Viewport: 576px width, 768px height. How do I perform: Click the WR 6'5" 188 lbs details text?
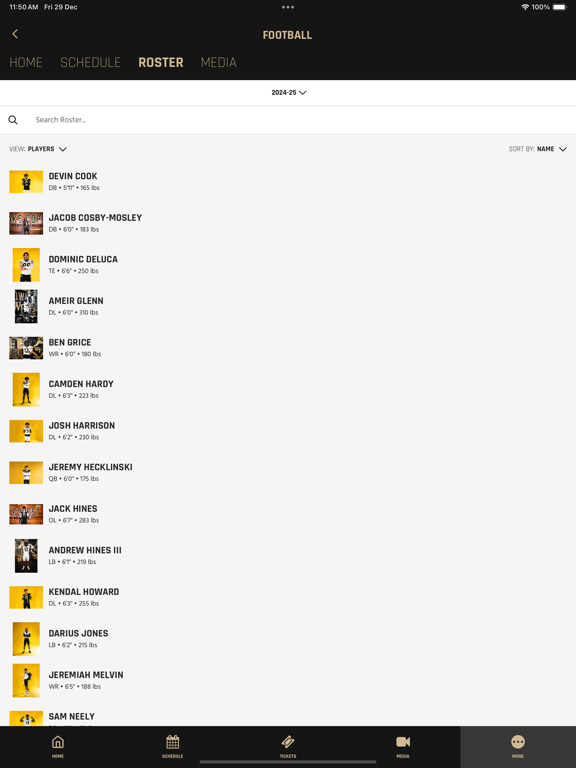click(75, 688)
